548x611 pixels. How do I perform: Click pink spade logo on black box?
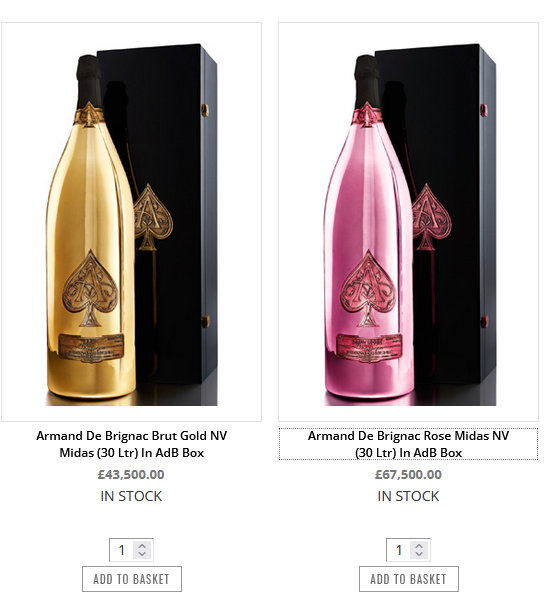point(431,217)
